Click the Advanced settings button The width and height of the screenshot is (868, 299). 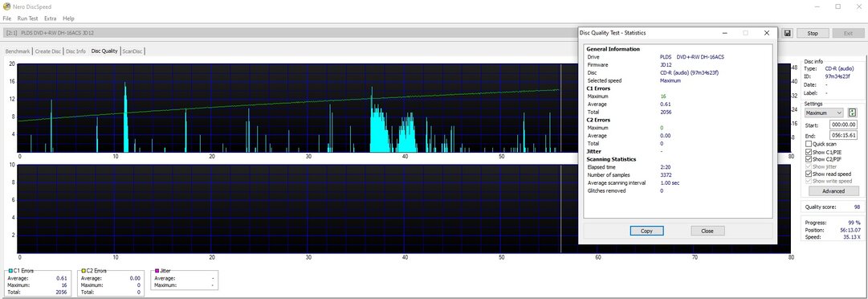[x=833, y=191]
